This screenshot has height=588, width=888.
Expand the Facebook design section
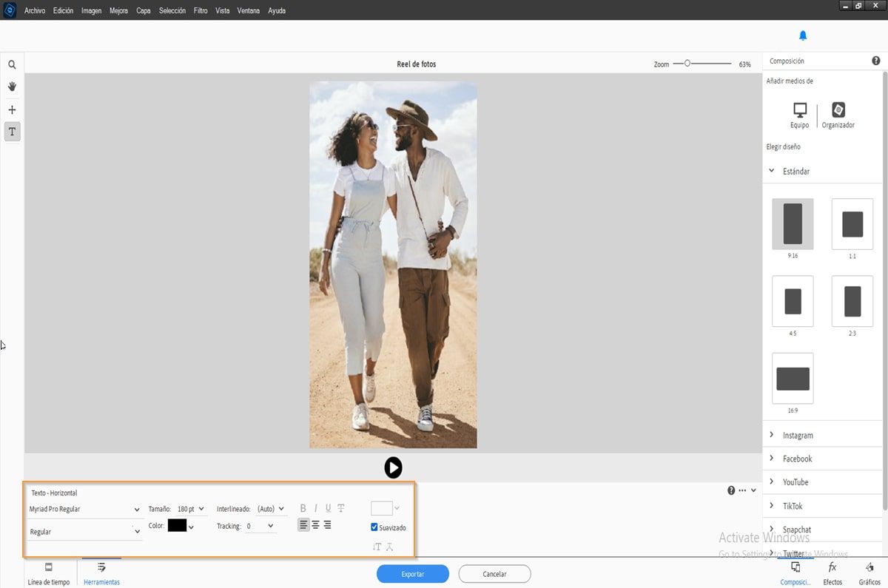(x=772, y=459)
